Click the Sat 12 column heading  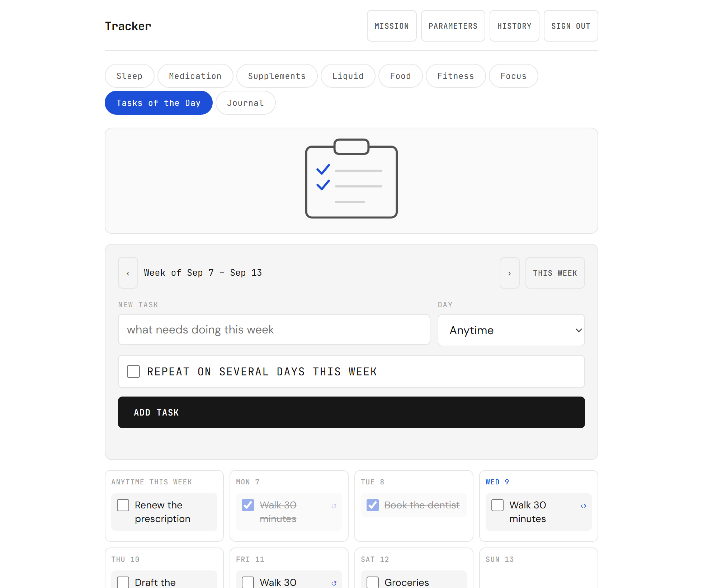375,559
